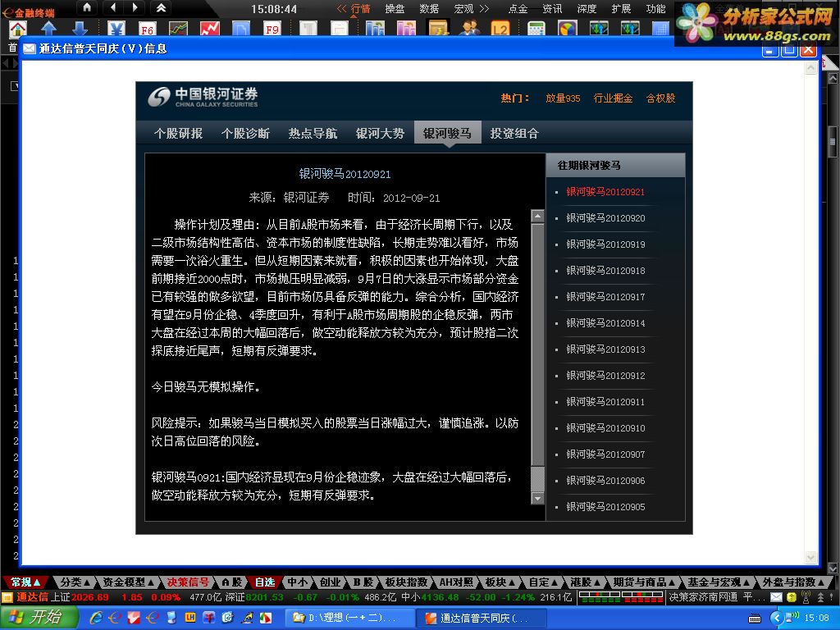
Task: Open the 资讯 top menu
Action: [552, 8]
